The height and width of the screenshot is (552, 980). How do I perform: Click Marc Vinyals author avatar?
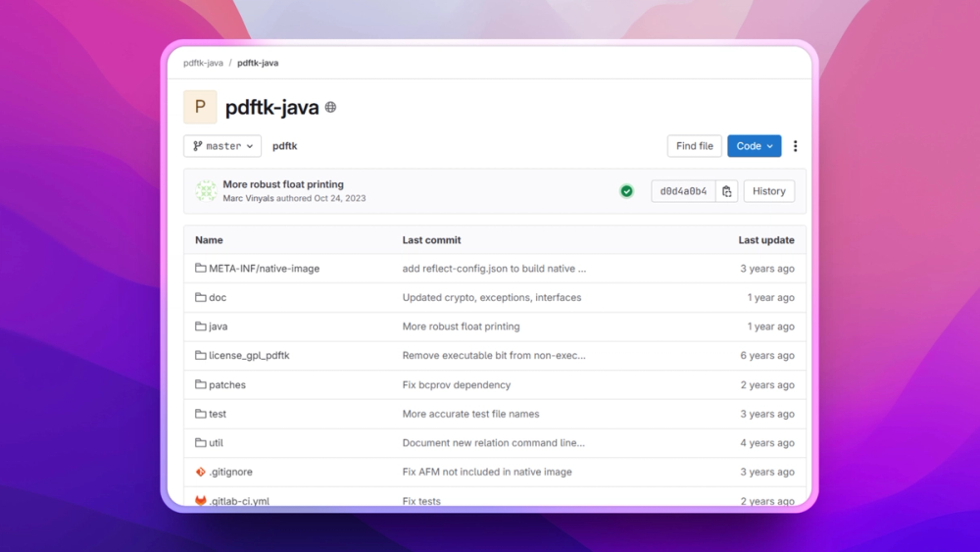coord(206,190)
